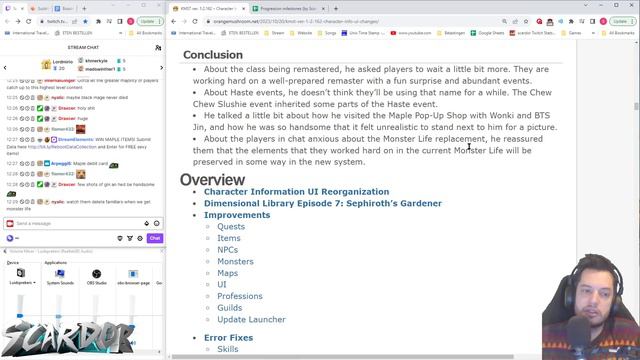640x360 pixels.
Task: Show next gifter leaderboard with right chevron
Action: coord(161,68)
